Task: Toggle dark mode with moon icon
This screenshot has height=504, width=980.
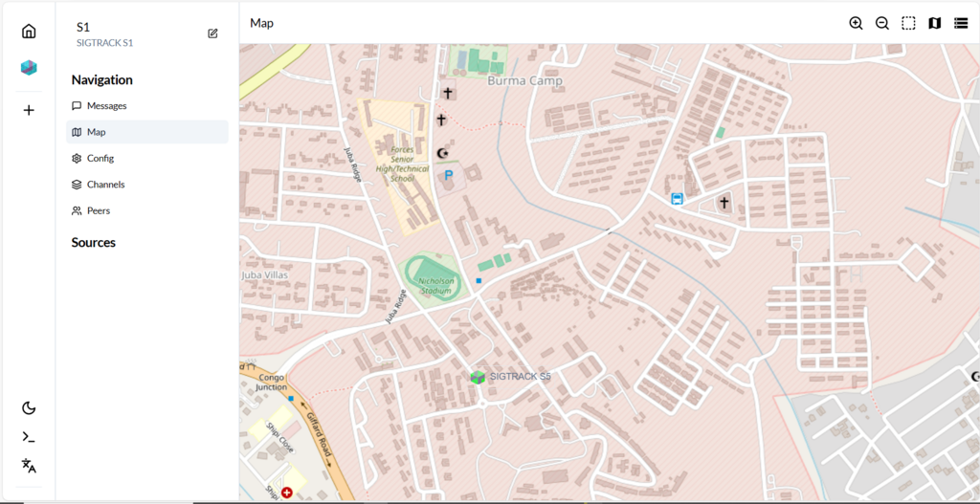Action: point(29,408)
